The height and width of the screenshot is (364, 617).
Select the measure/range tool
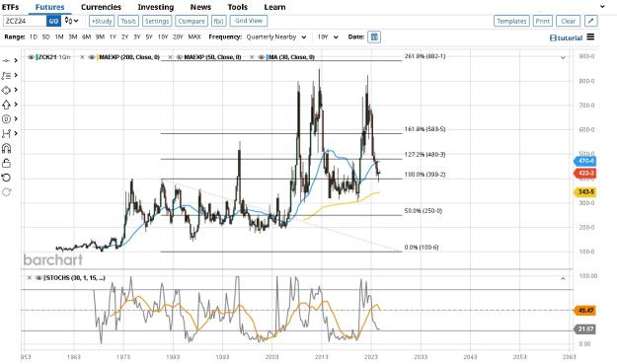[x=6, y=133]
